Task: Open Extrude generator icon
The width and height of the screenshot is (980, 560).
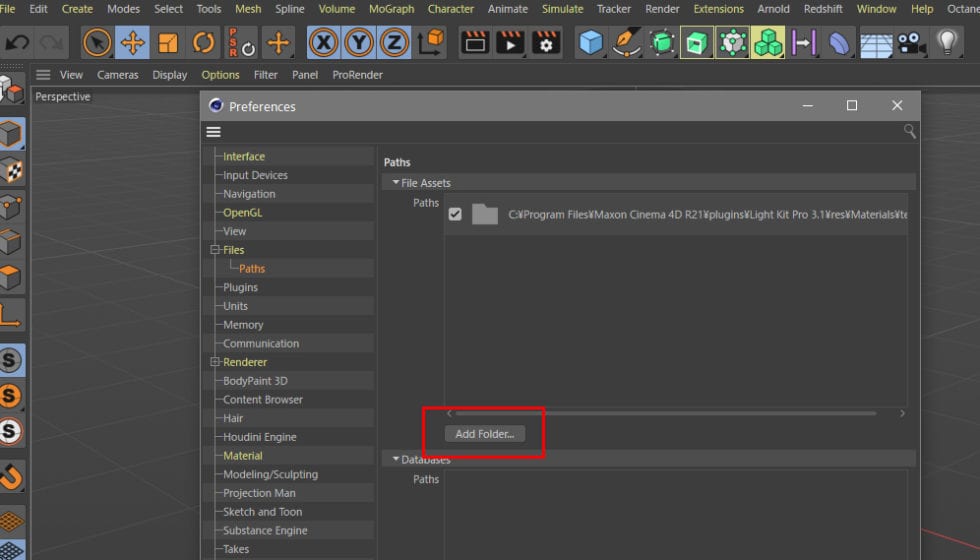Action: pyautogui.click(x=697, y=43)
